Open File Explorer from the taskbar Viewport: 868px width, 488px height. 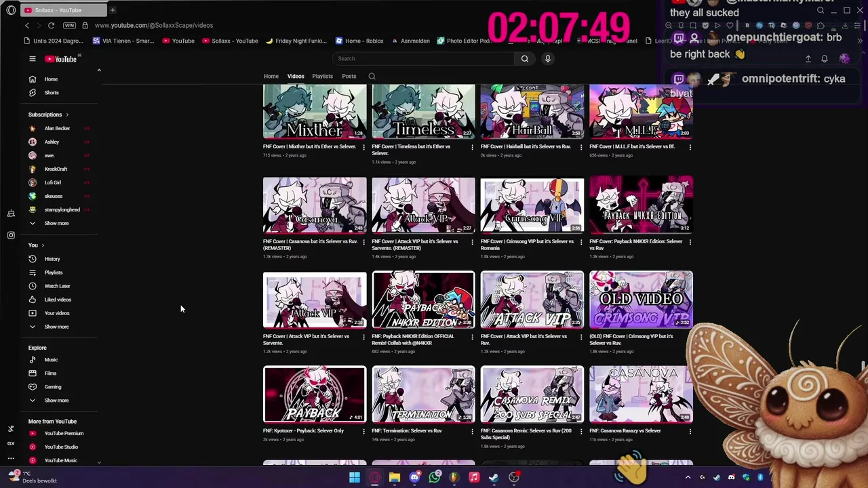tap(395, 478)
